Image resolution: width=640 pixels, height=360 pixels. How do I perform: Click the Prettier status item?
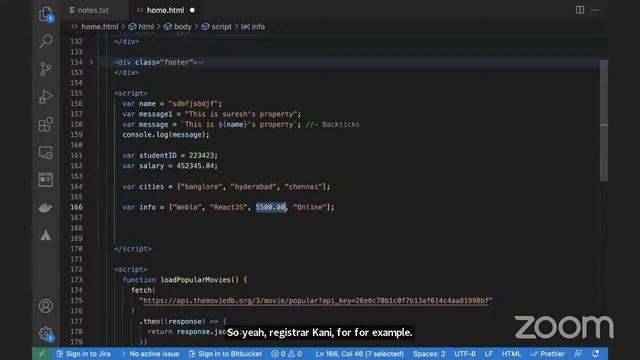[548, 353]
